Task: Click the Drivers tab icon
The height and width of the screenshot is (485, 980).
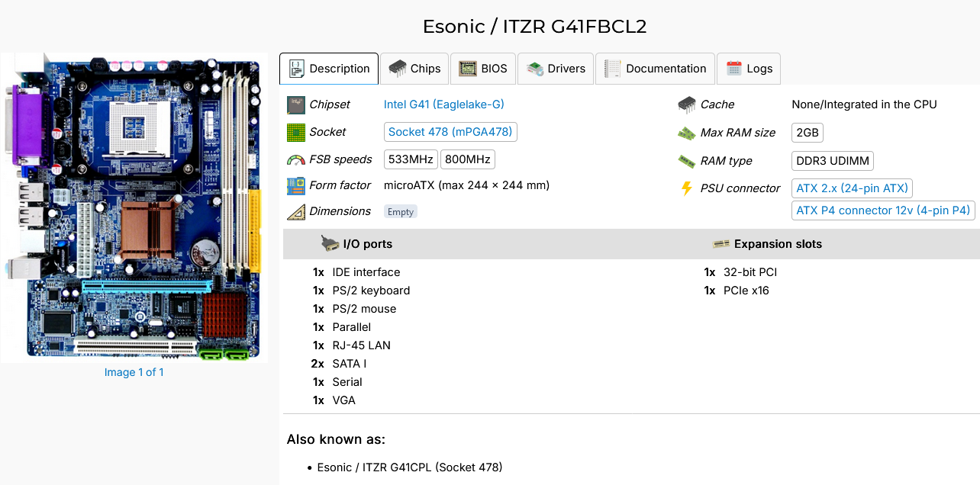Action: (535, 69)
